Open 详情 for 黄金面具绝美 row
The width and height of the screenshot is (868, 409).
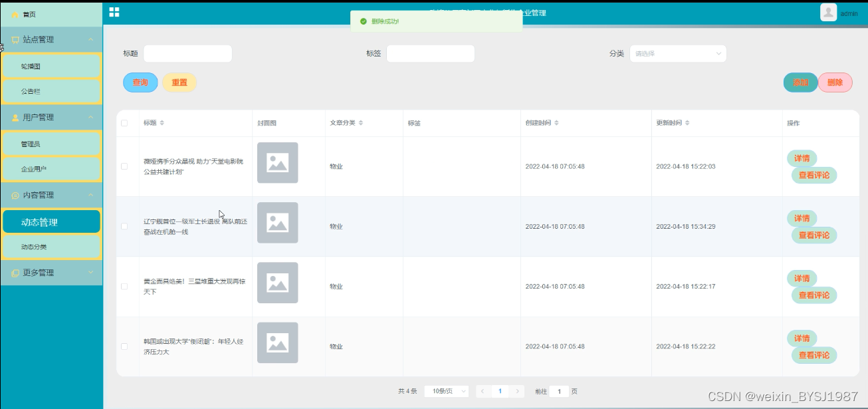coord(802,278)
